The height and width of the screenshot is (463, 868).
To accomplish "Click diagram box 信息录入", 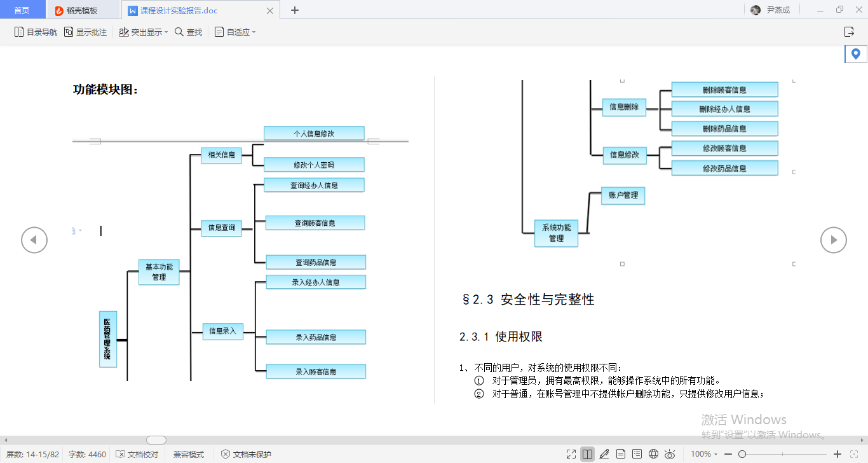I will click(x=222, y=331).
